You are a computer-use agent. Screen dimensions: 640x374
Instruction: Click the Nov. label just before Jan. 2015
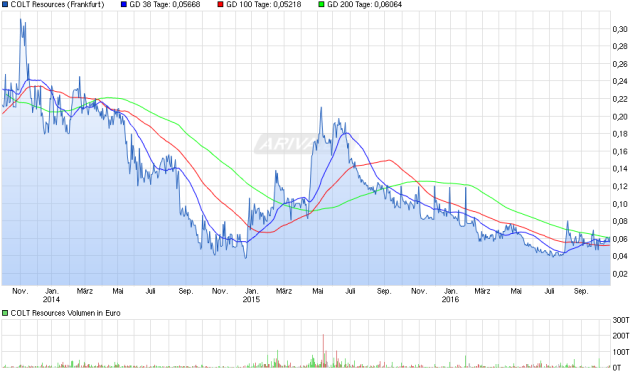click(220, 291)
